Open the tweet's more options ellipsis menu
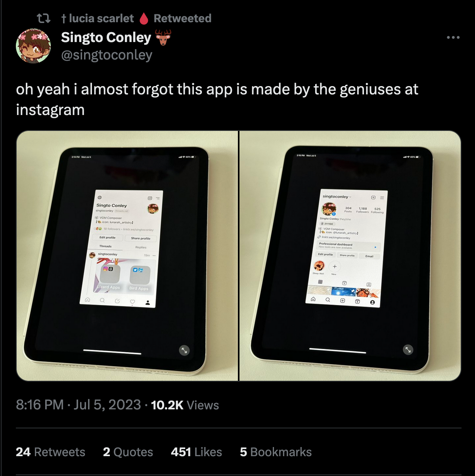The image size is (475, 476). 453,38
